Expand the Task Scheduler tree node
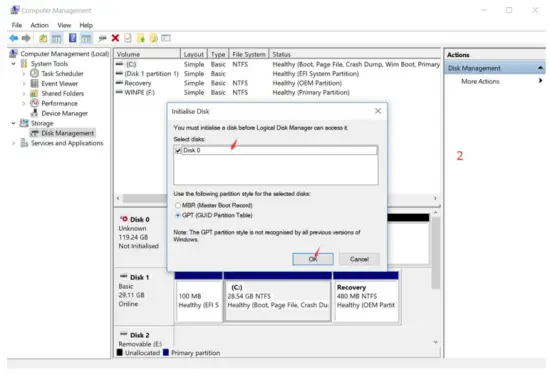This screenshot has height=375, width=550. (24, 74)
